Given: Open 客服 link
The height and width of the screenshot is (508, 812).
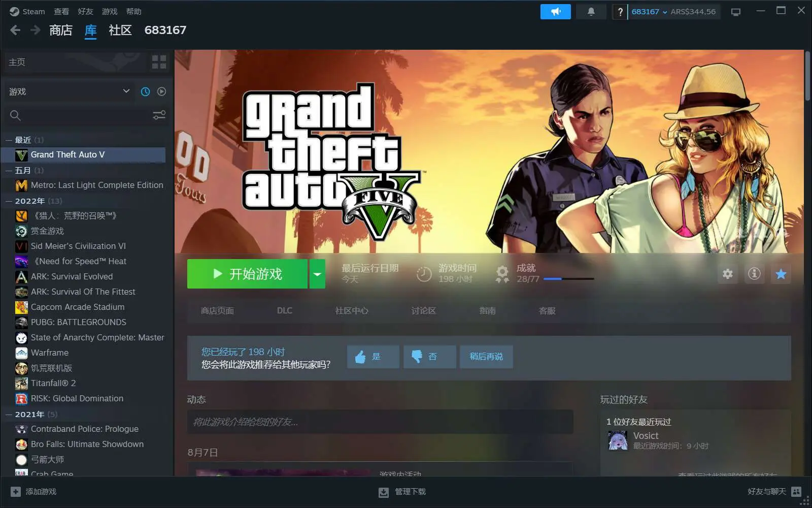Looking at the screenshot, I should click(x=547, y=310).
